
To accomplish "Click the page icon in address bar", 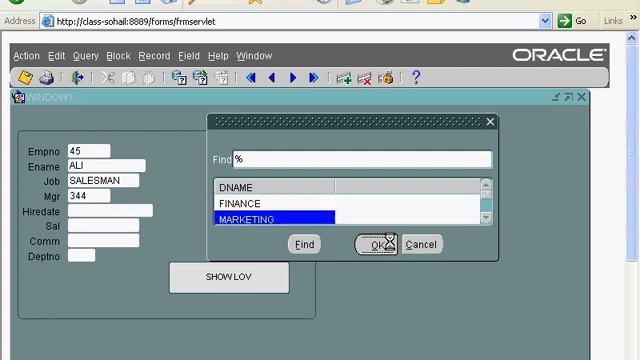I will click(48, 21).
